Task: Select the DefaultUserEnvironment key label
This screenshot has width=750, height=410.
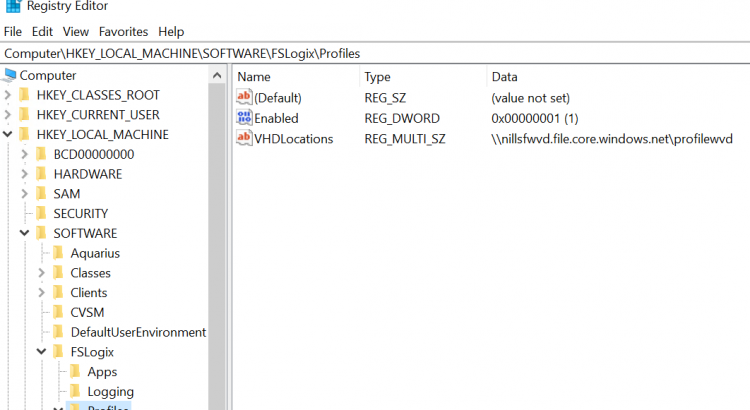Action: click(x=138, y=332)
